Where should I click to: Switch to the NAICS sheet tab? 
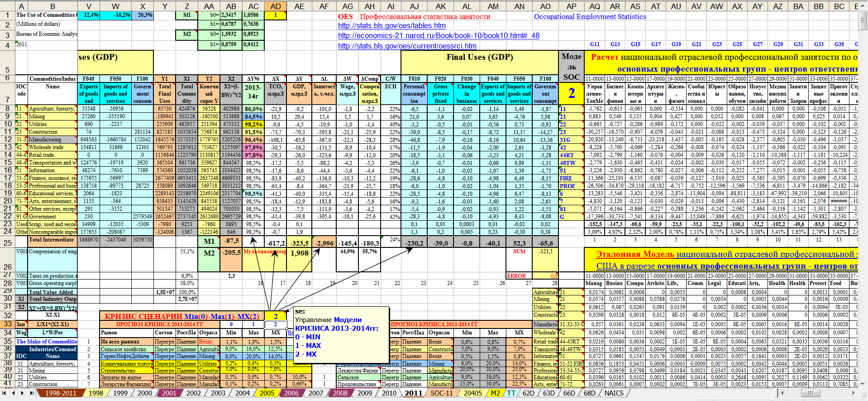tap(613, 393)
